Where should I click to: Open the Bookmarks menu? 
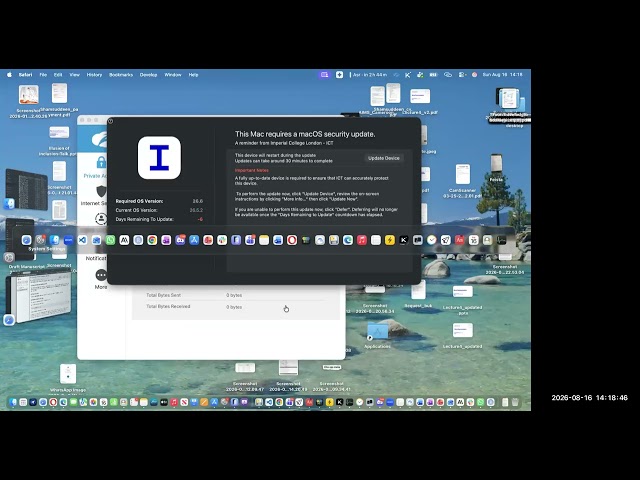point(121,75)
